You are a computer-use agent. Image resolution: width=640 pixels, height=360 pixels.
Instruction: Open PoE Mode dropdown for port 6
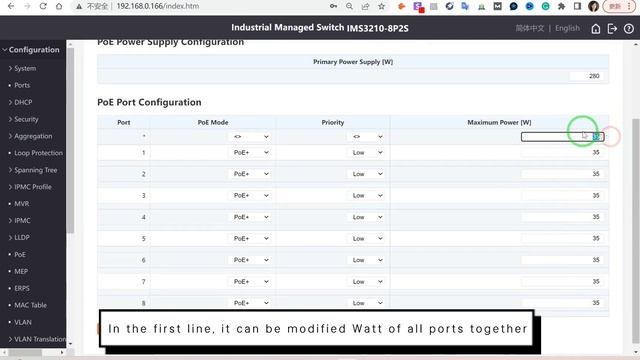pos(249,260)
